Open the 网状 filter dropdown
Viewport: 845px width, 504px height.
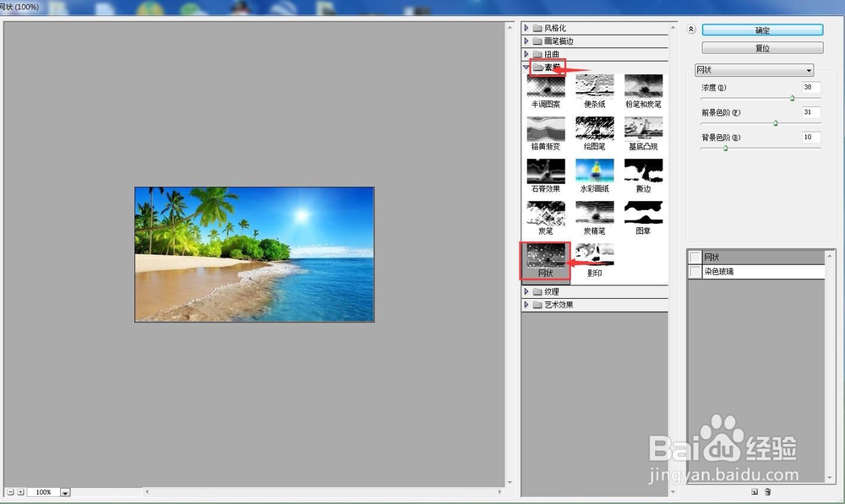pyautogui.click(x=754, y=70)
